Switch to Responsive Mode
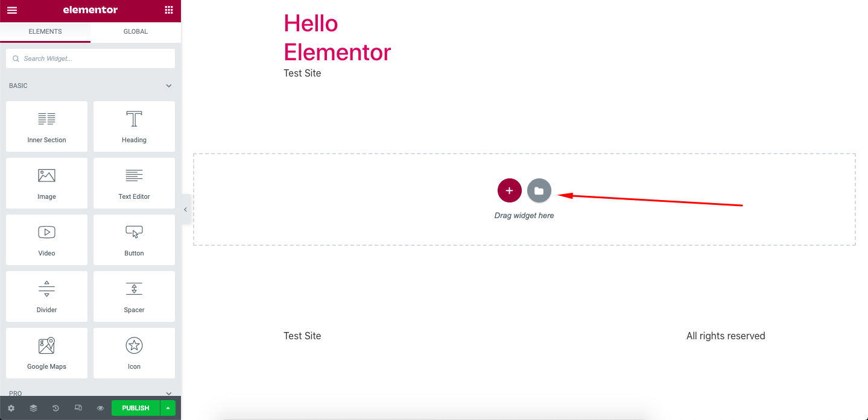 [x=78, y=408]
